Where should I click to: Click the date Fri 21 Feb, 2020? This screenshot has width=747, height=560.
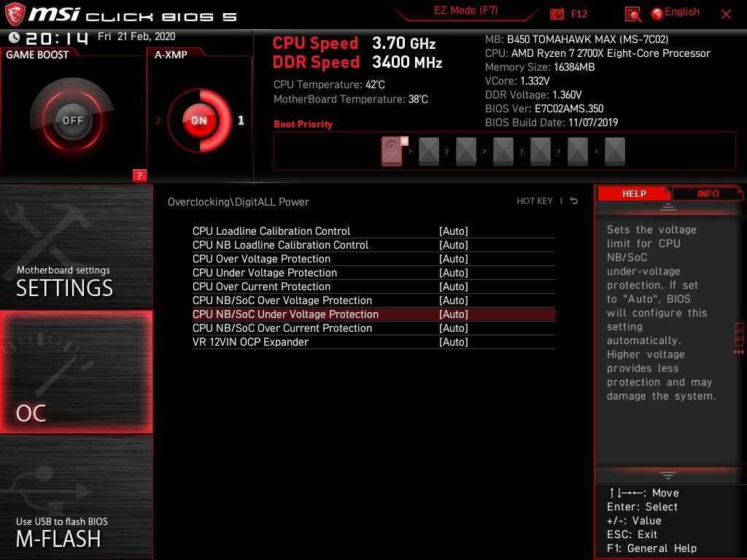point(136,36)
